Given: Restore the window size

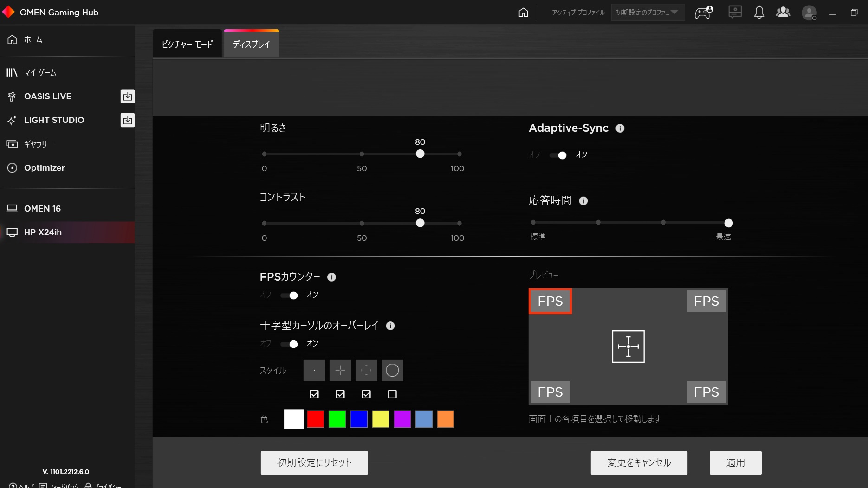Looking at the screenshot, I should pos(854,13).
